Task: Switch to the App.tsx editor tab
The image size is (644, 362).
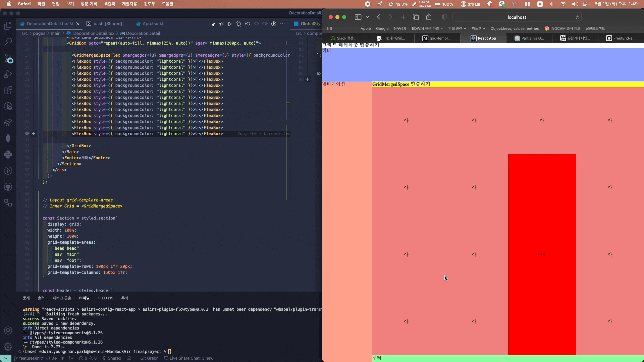Action: coord(150,24)
